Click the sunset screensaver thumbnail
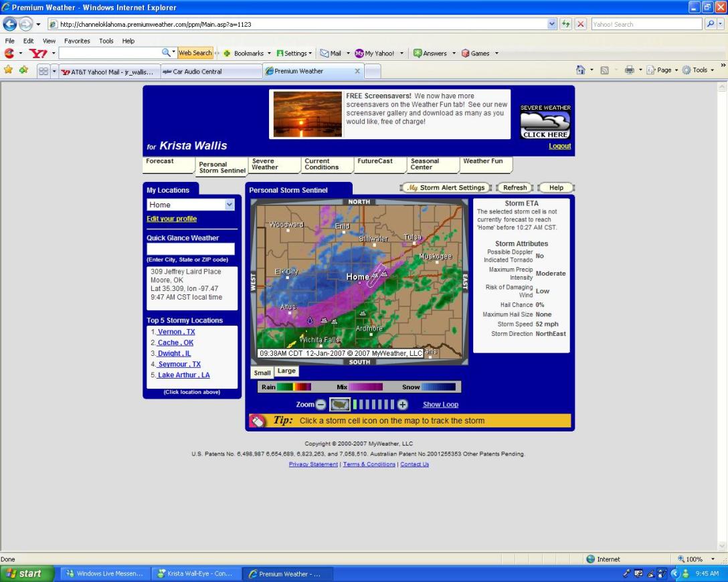 pos(307,114)
